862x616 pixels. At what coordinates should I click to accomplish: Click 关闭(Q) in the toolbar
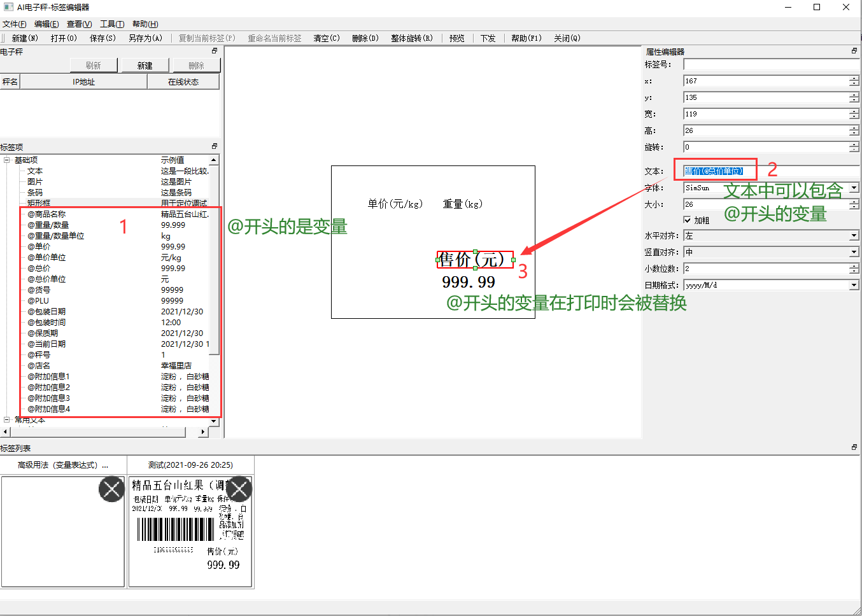pos(567,38)
